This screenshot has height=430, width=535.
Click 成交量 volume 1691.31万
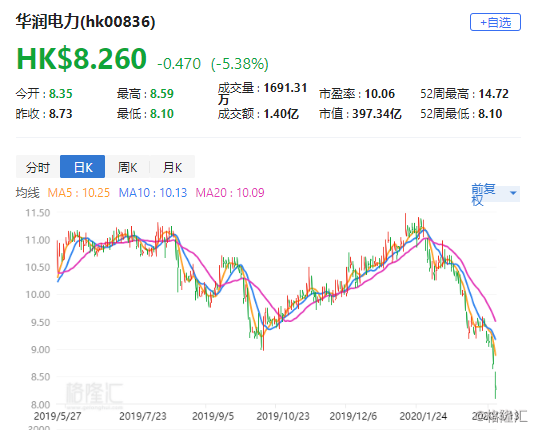click(263, 93)
